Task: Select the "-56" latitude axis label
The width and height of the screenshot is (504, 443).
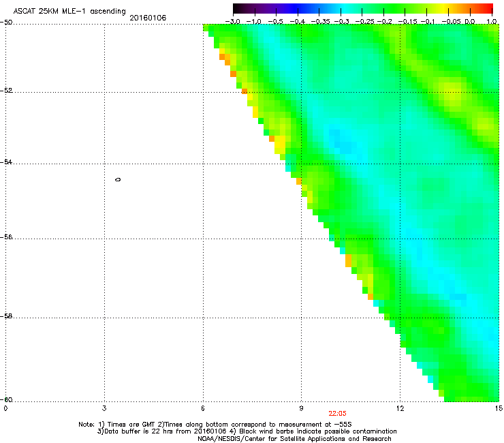Action: (x=6, y=236)
